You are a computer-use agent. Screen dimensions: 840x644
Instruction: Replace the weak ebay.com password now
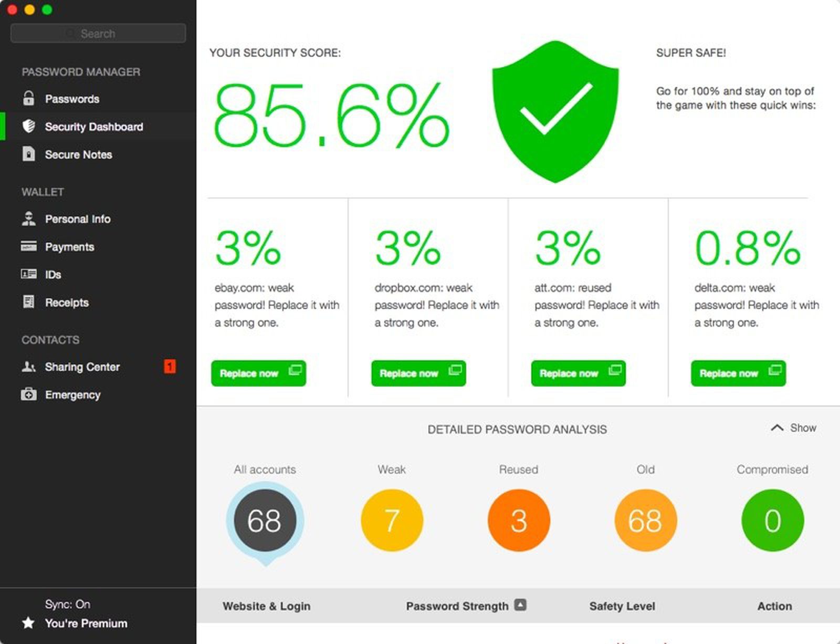coord(259,373)
